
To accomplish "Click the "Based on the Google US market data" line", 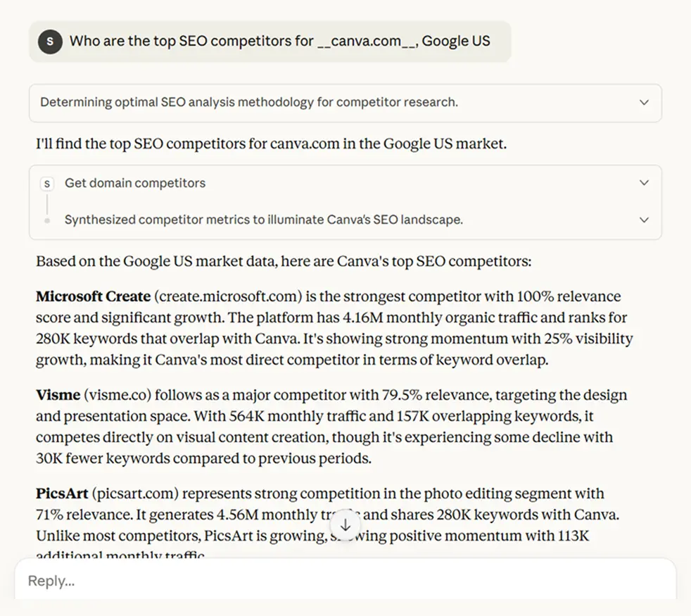I will point(283,261).
